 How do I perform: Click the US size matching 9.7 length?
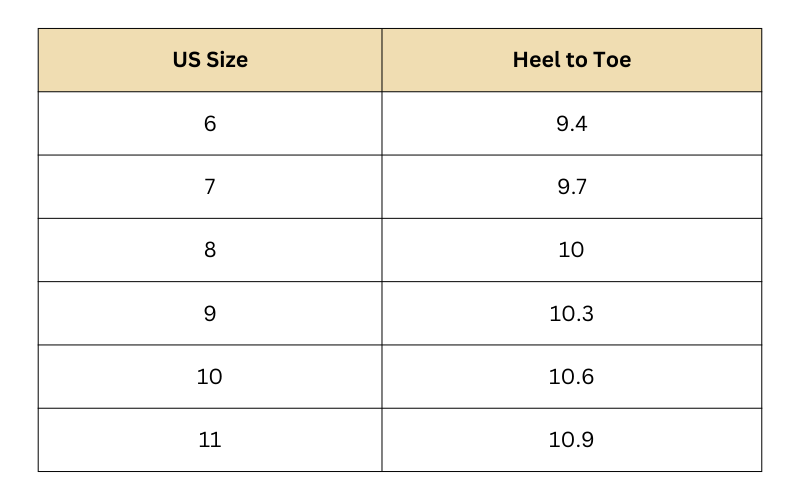210,187
